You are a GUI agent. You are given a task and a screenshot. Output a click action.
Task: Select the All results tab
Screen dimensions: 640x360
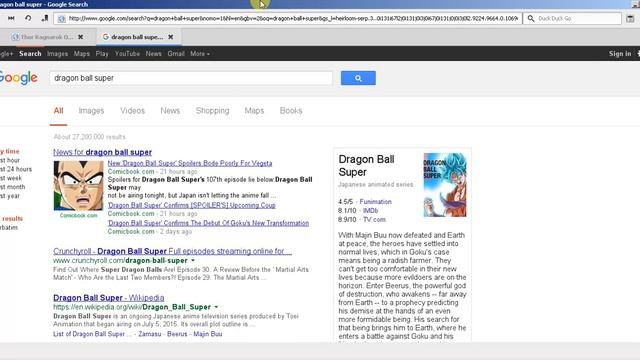click(x=58, y=111)
